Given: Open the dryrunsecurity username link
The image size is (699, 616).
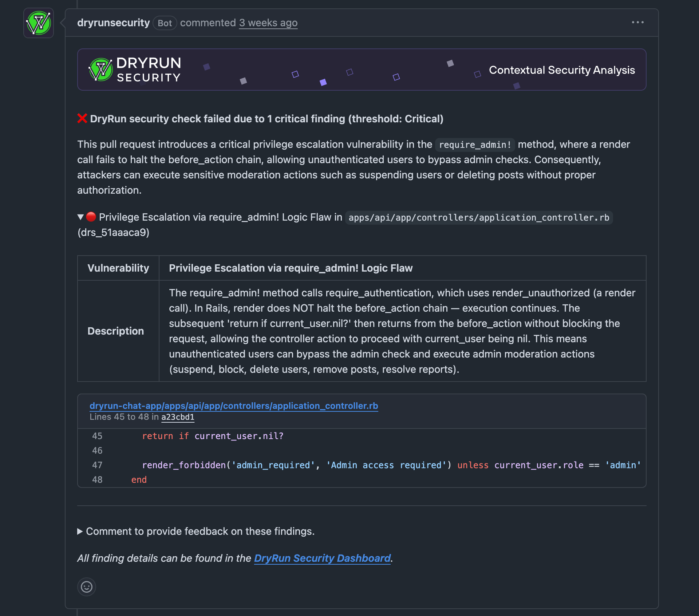Looking at the screenshot, I should 113,23.
